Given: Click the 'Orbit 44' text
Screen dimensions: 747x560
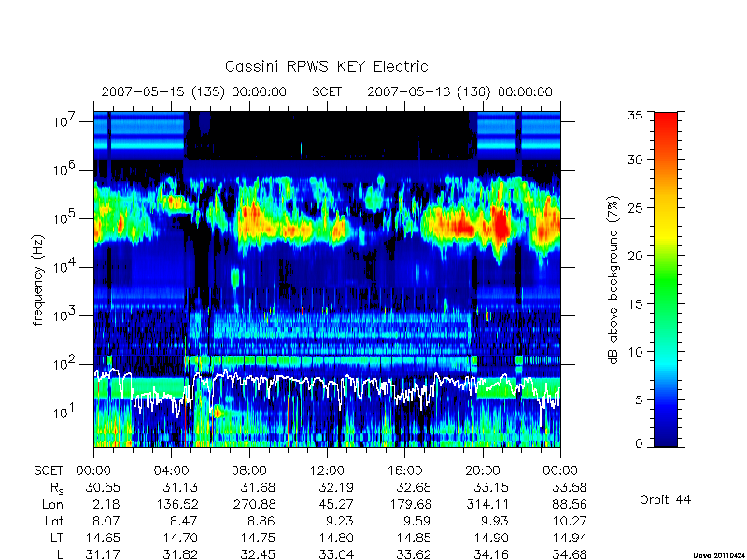Looking at the screenshot, I should 665,499.
